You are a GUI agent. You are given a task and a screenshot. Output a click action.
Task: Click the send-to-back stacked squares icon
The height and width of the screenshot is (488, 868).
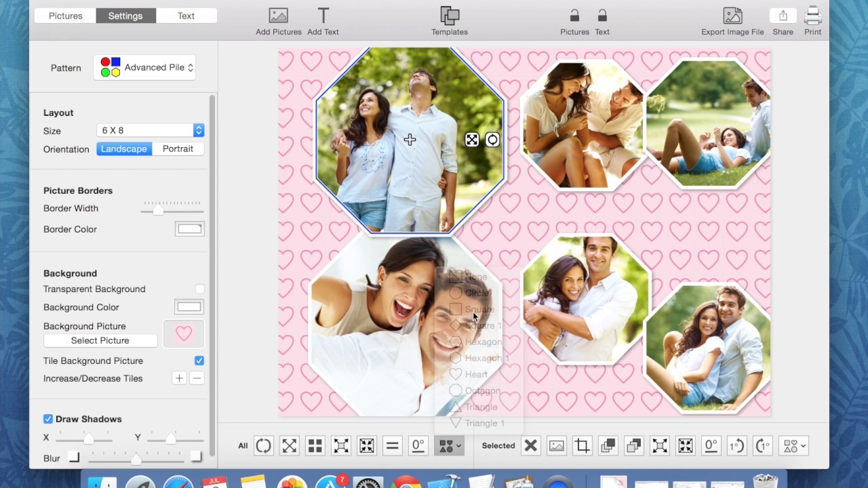tap(633, 445)
